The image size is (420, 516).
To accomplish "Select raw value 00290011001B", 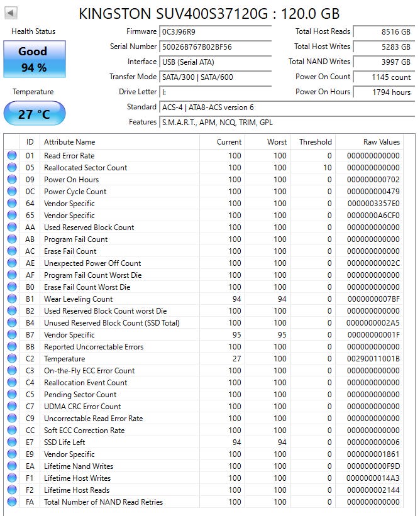I will point(373,359).
